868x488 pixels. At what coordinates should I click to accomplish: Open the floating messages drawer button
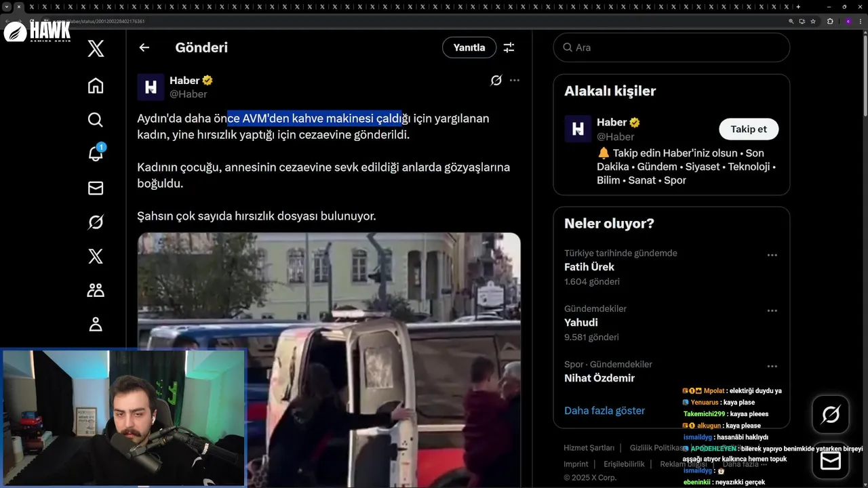[x=831, y=461]
